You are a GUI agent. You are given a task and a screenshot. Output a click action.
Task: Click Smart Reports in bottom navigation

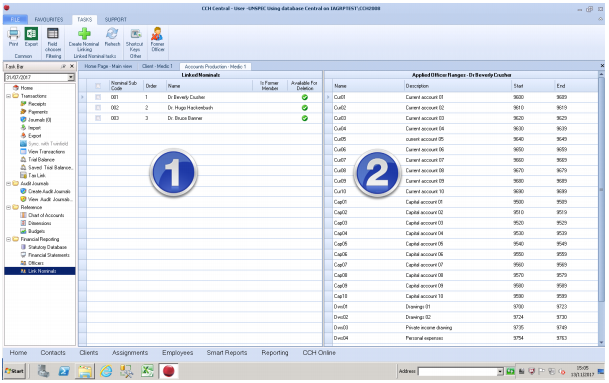227,353
